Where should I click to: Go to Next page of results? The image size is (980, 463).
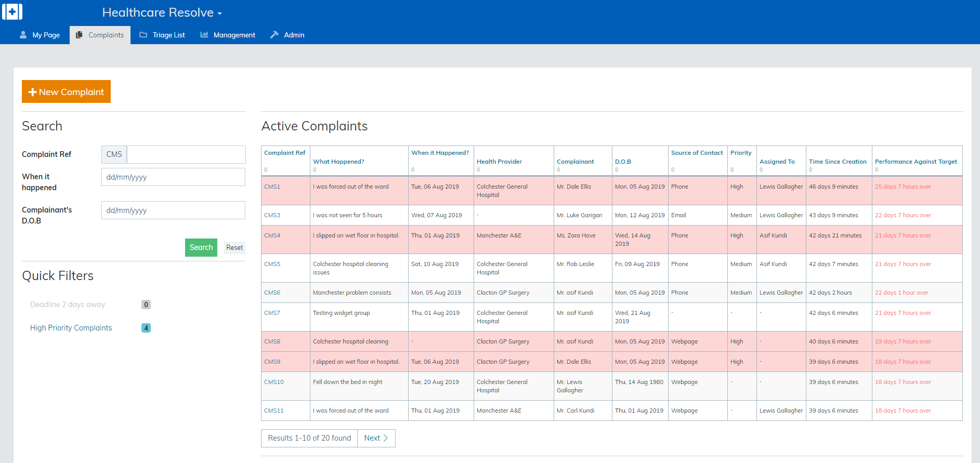tap(376, 438)
